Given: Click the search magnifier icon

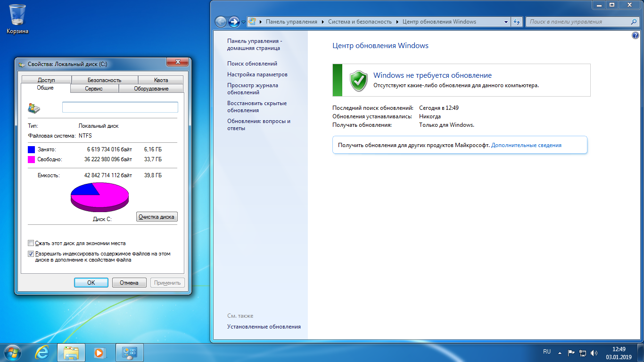Looking at the screenshot, I should [x=634, y=22].
